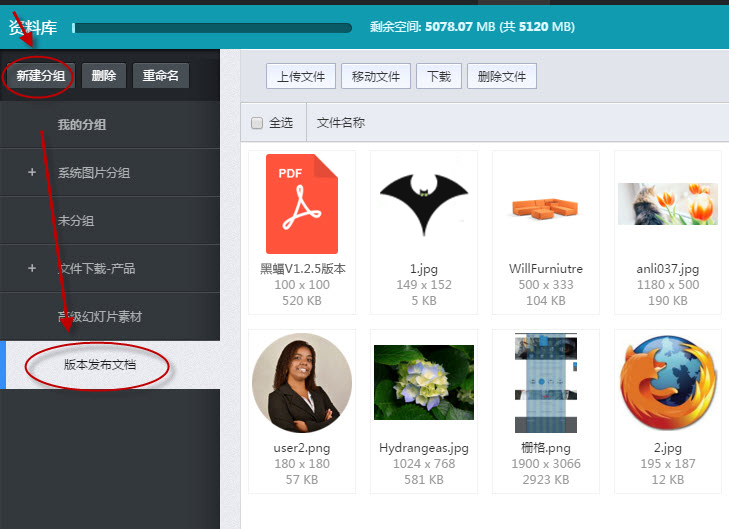Screen dimensions: 729x529
Task: Click the 上传文件 upload button
Action: click(x=301, y=76)
